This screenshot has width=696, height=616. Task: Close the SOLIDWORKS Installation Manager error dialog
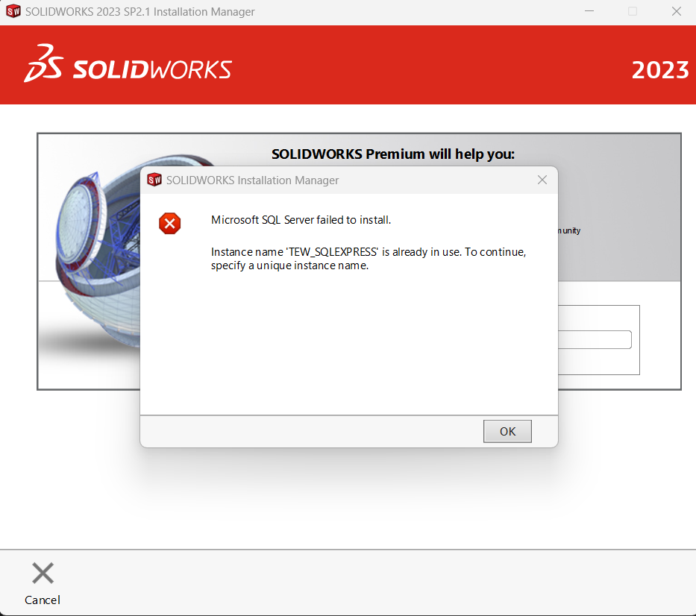[x=542, y=180]
